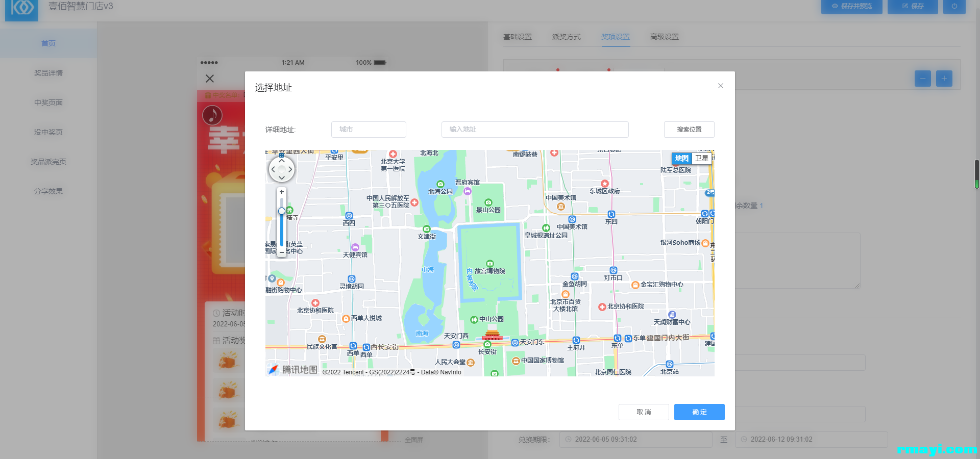This screenshot has width=980, height=459.
Task: Click the 北京站 station icon
Action: pyautogui.click(x=670, y=364)
